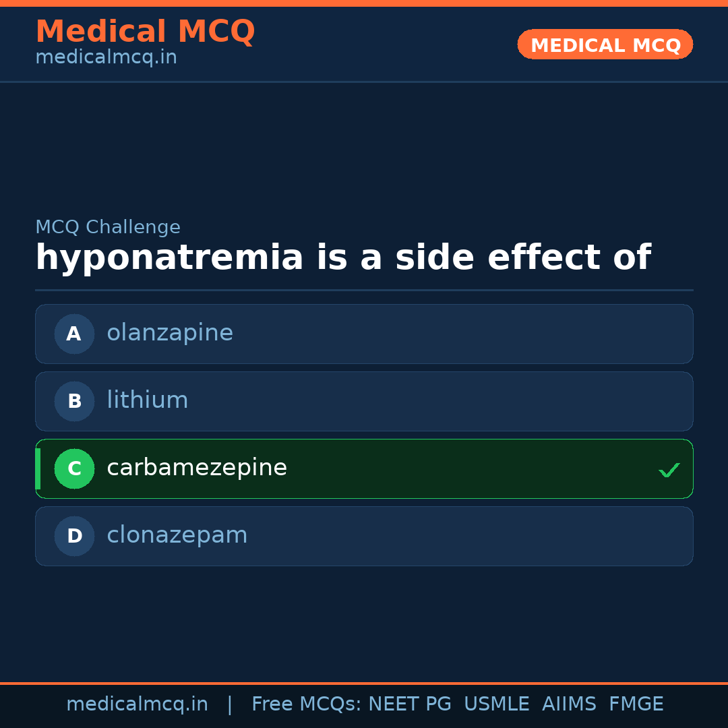Click the orange MEDICAL MCQ badge
This screenshot has width=728, height=728.
coord(605,44)
